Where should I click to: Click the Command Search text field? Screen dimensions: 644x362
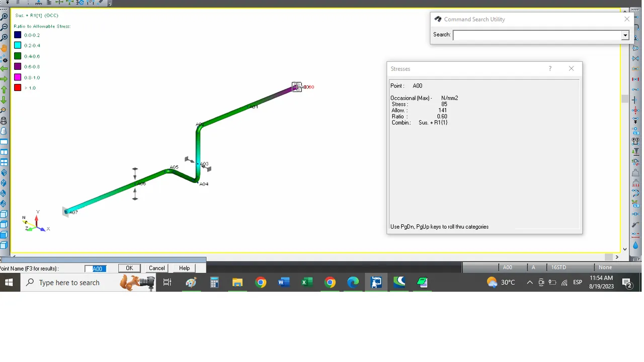point(537,35)
